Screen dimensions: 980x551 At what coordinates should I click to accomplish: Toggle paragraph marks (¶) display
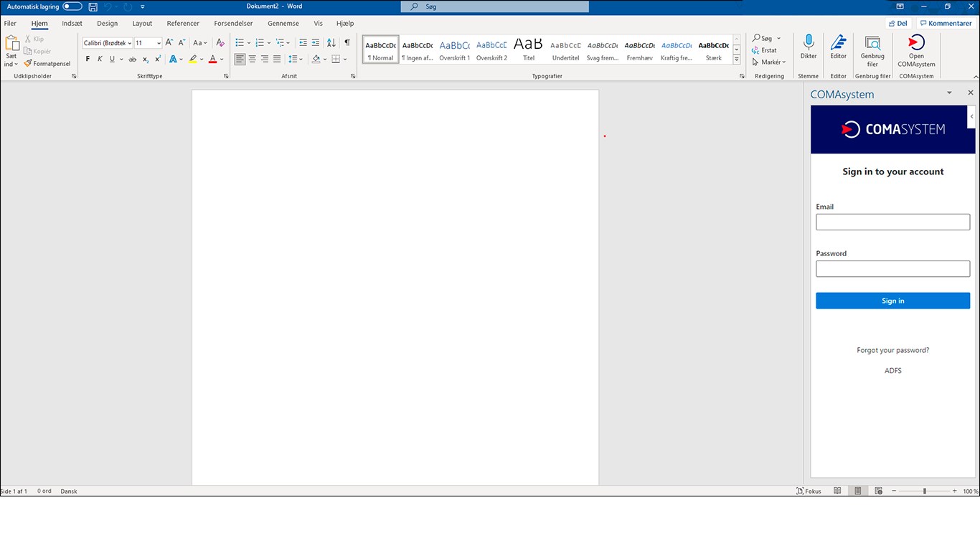point(347,42)
